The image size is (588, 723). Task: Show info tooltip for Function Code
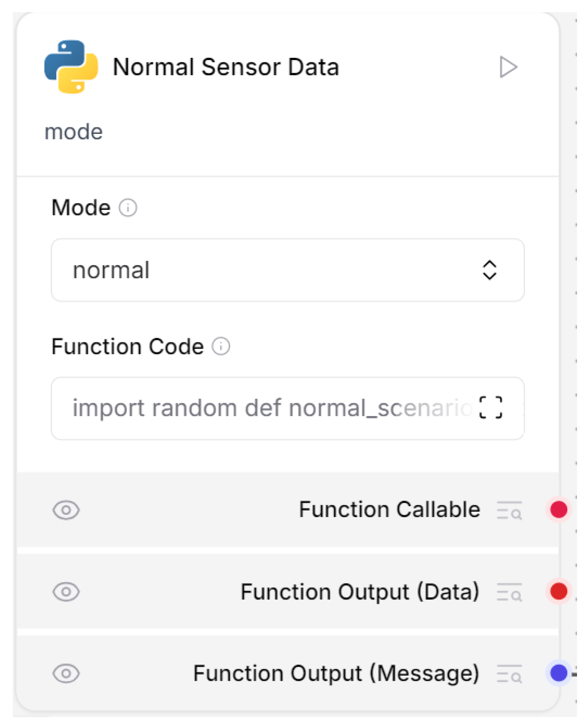[x=221, y=346]
